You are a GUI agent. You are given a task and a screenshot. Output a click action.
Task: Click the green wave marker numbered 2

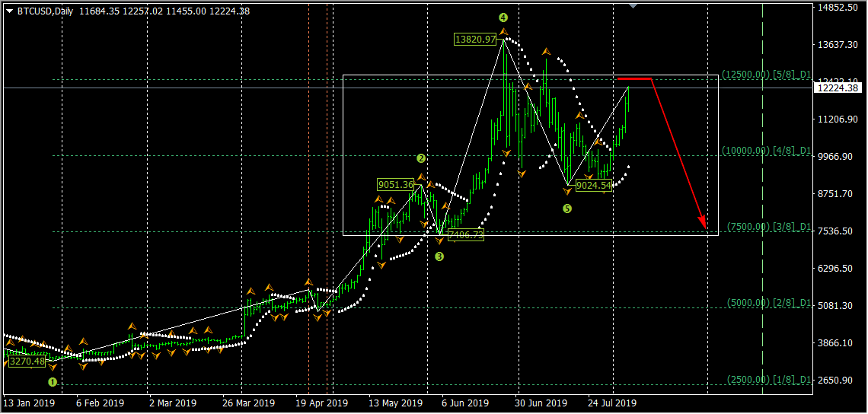click(421, 158)
